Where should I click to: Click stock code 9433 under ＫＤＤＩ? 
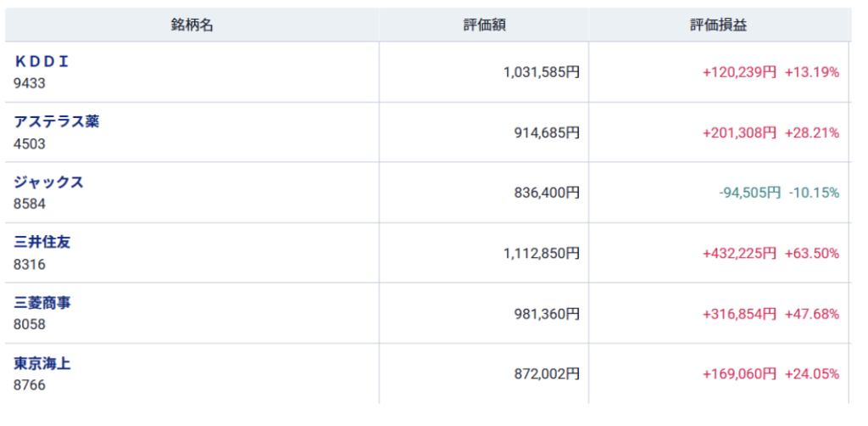pos(30,83)
